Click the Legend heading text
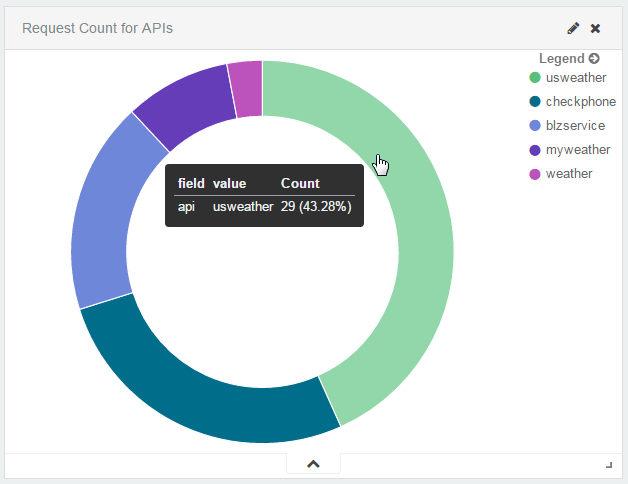628x484 pixels. tap(561, 59)
